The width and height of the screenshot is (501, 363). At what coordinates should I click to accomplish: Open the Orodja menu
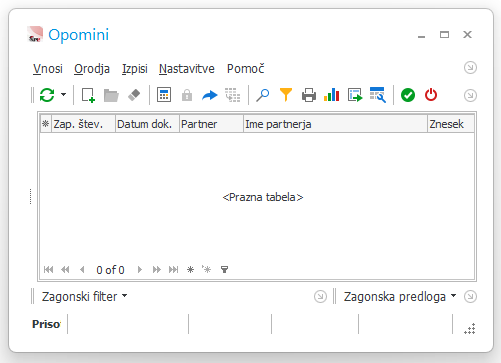[x=92, y=69]
